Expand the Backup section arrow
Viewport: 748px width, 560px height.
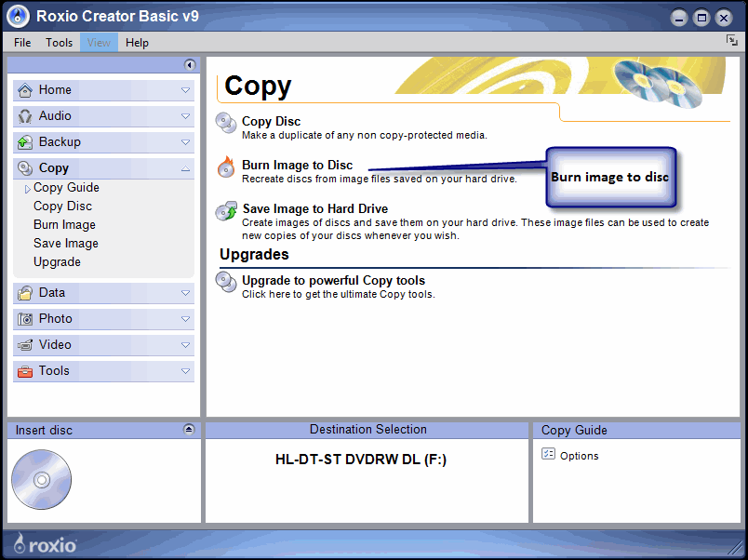pos(185,142)
